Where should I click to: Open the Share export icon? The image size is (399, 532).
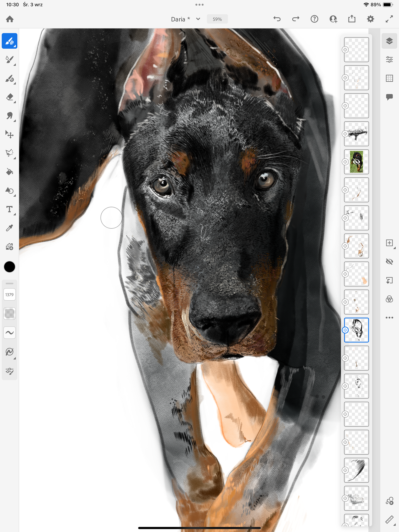(x=352, y=19)
